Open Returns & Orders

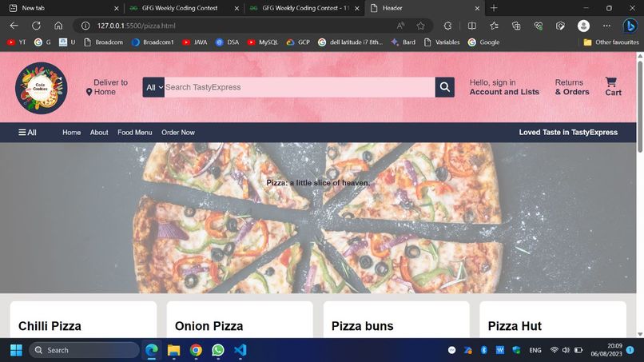(572, 87)
